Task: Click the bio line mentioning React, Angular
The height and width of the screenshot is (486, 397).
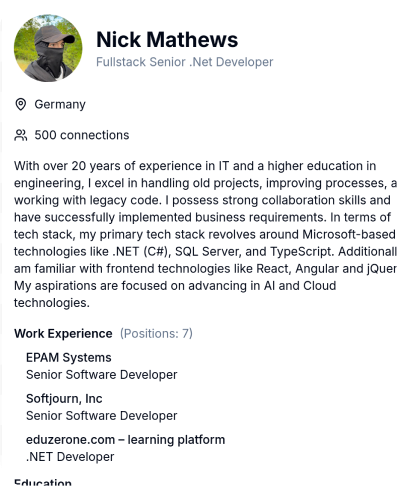Action: (x=205, y=269)
